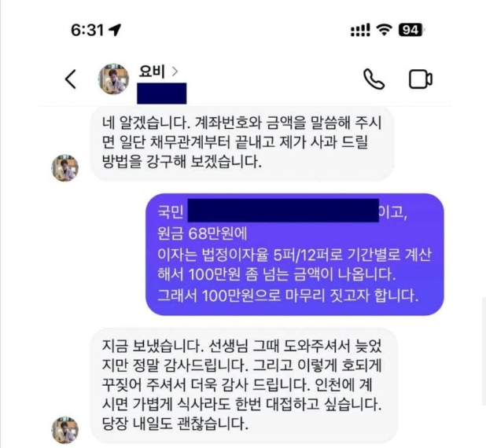This screenshot has width=486, height=448.
Task: Tap the redacted username under 요비
Action: [x=162, y=94]
